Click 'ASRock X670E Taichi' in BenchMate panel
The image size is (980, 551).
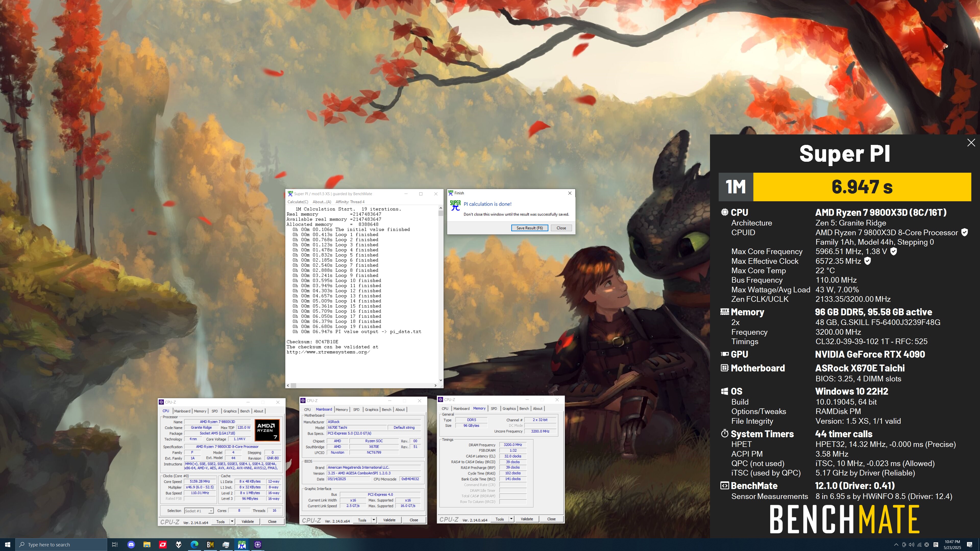pos(860,368)
